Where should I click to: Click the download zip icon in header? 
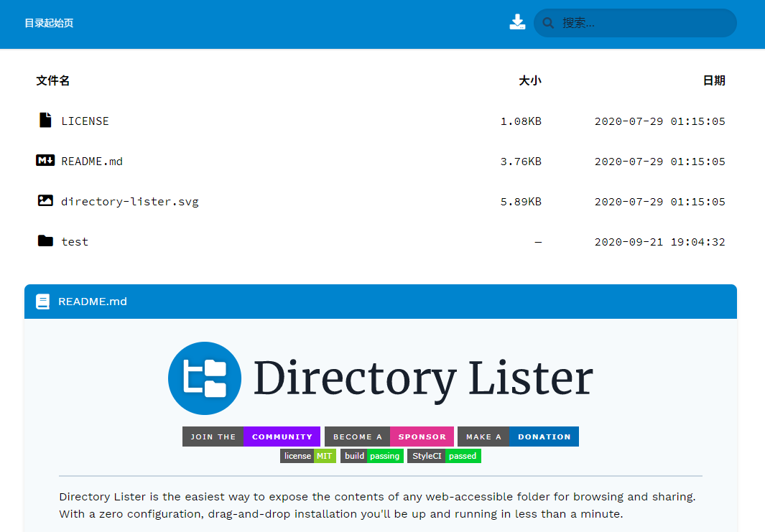tap(517, 22)
